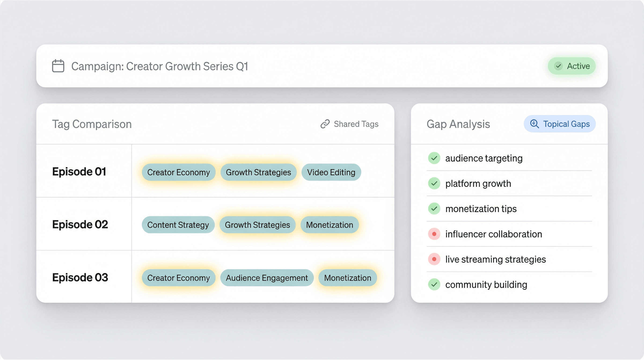Image resolution: width=644 pixels, height=360 pixels.
Task: Click the Shared Tags link
Action: pos(356,124)
